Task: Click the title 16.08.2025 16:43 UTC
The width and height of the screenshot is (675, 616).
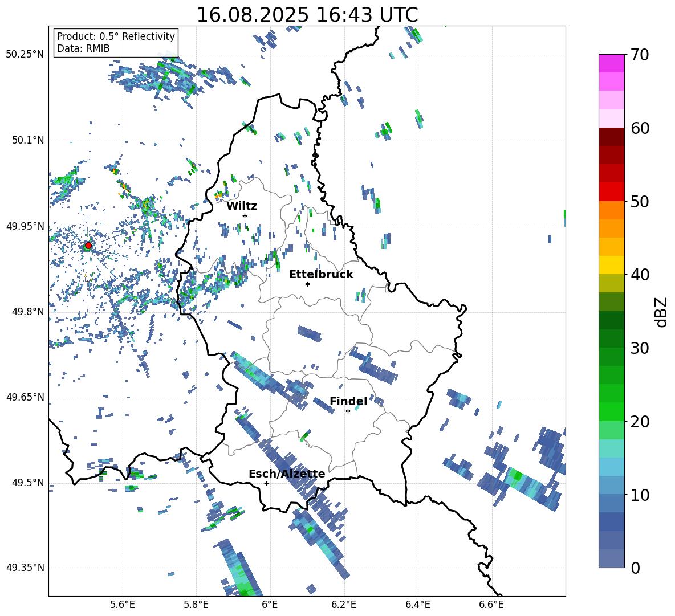Action: (x=307, y=15)
